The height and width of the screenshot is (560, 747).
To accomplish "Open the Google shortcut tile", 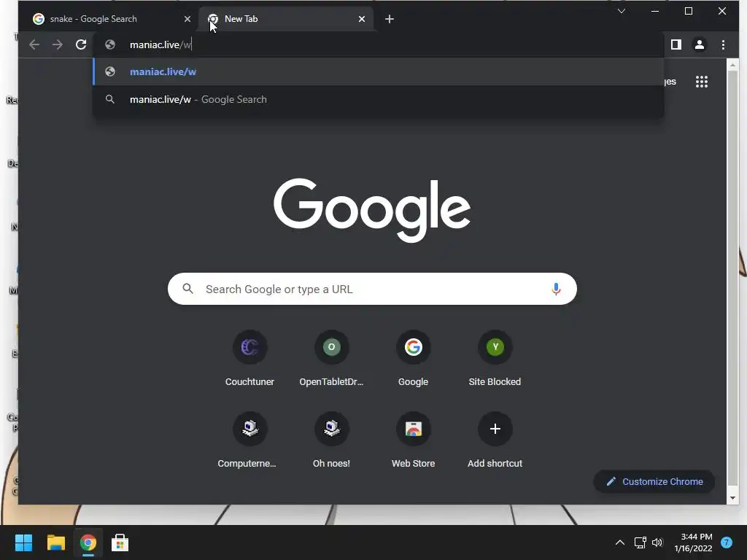I will click(413, 357).
